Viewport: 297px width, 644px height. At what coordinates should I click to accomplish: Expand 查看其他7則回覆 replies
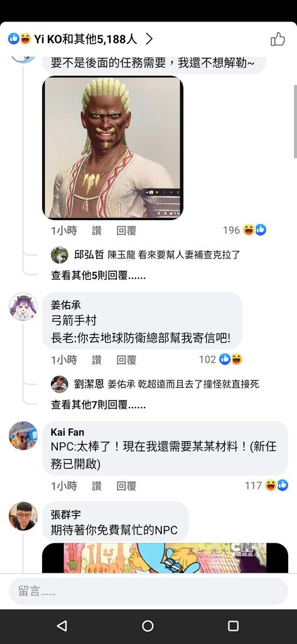99,405
